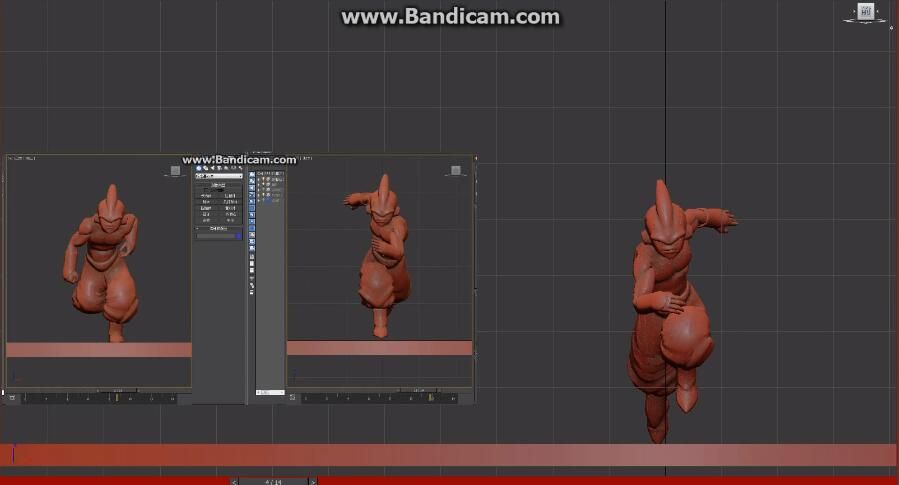Click the ViewCube in the main viewport
The image size is (899, 485).
866,11
